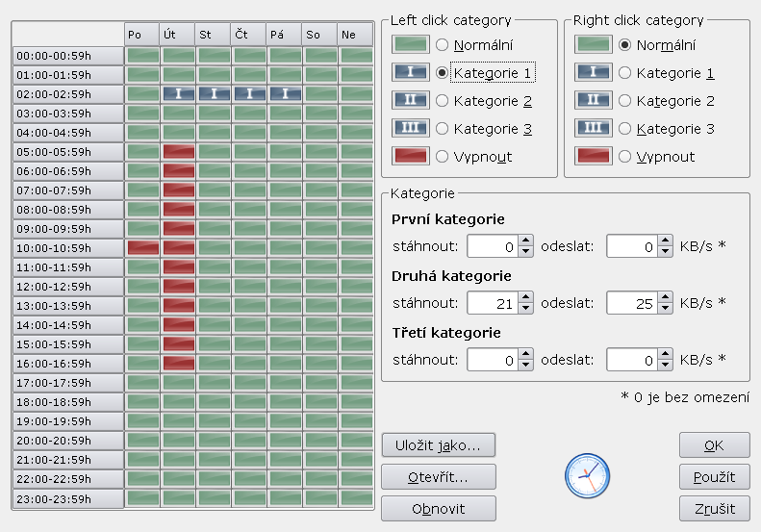Select the Út column header
761x532 pixels.
point(178,35)
